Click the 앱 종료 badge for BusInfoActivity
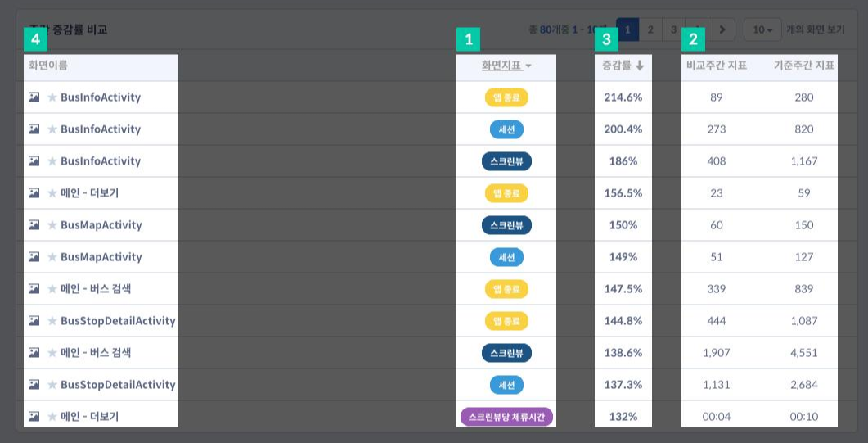 (506, 97)
